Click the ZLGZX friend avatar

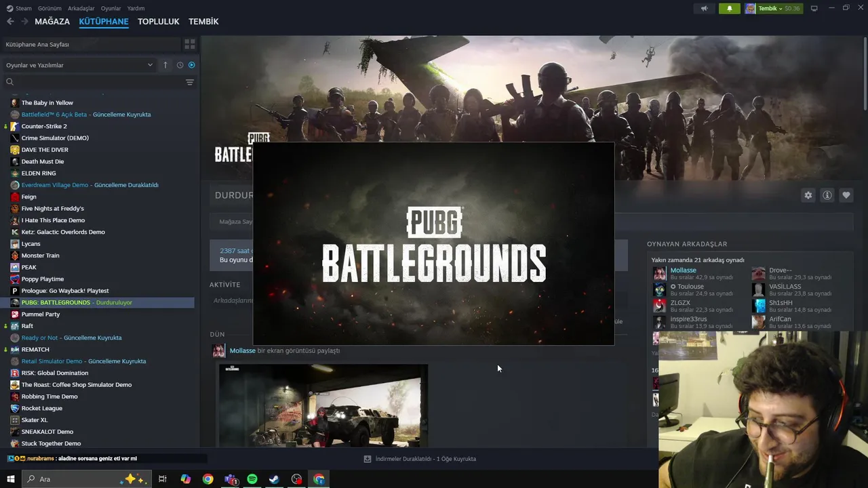pyautogui.click(x=659, y=306)
